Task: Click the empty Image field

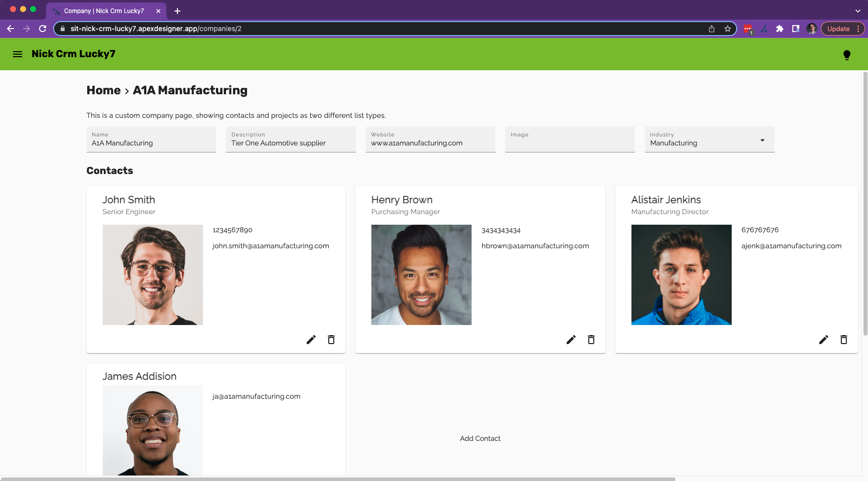Action: [570, 139]
